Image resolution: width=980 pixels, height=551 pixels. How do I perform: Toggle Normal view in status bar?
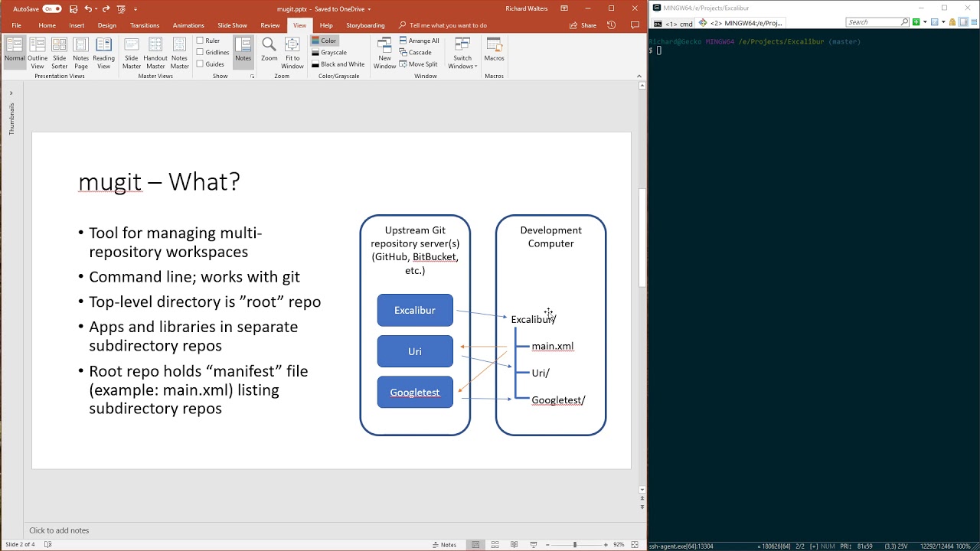(x=475, y=545)
